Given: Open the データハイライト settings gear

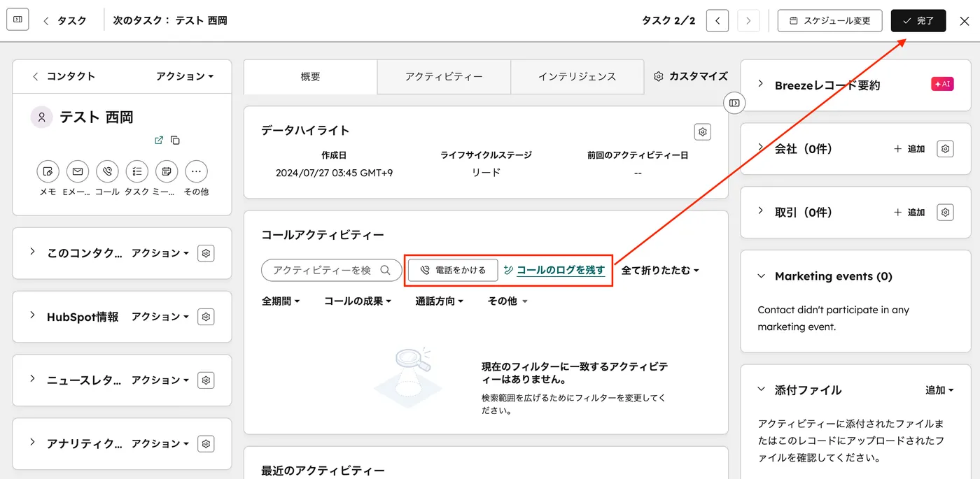Looking at the screenshot, I should [x=702, y=131].
